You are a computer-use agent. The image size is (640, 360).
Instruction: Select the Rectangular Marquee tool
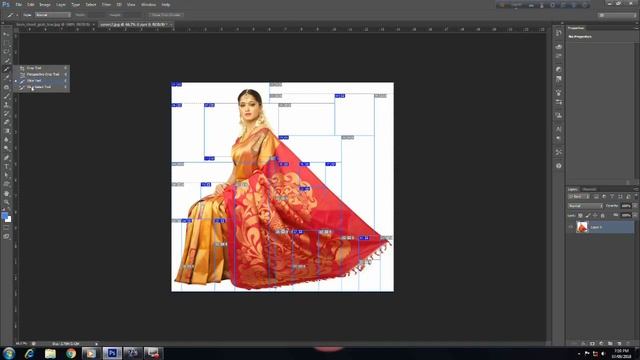(x=7, y=43)
